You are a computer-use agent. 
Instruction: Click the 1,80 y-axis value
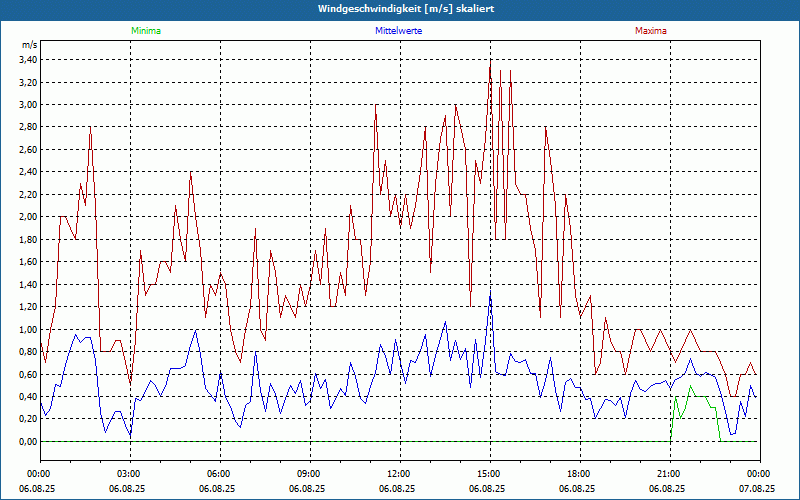(x=28, y=239)
